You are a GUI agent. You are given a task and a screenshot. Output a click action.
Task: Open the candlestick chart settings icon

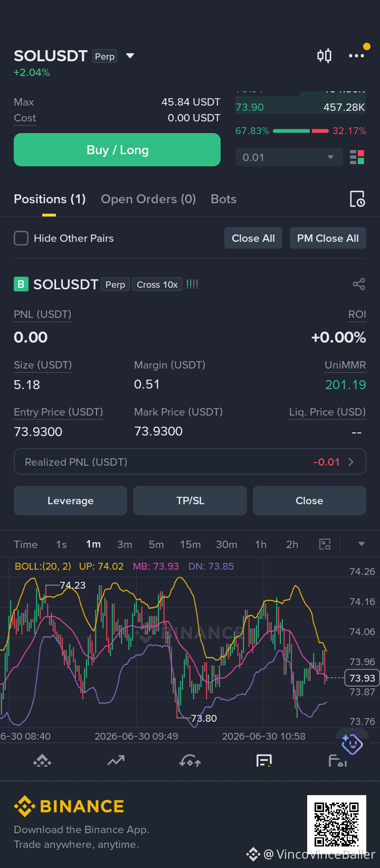point(324,55)
